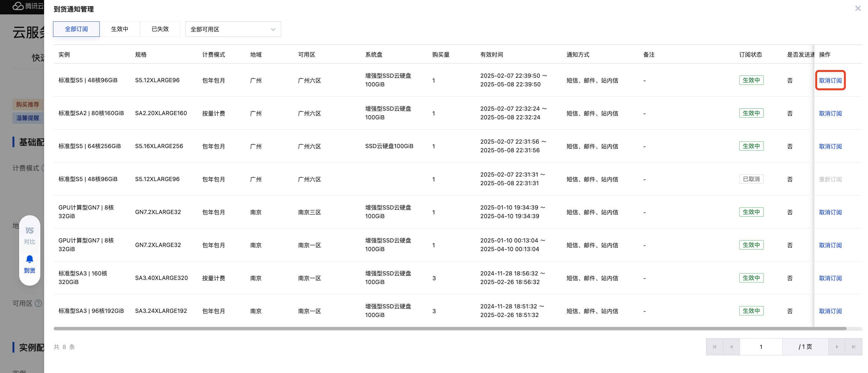The image size is (868, 373).
Task: Switch to the 生效中 tab
Action: pos(120,29)
